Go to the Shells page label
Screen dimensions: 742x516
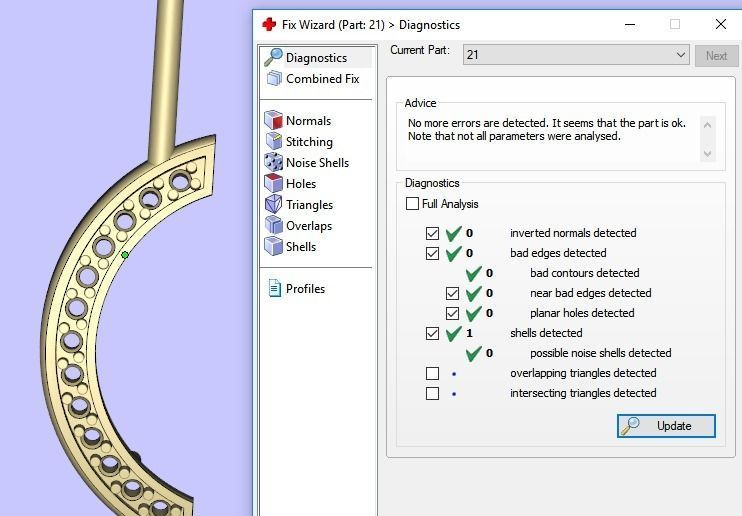point(301,247)
